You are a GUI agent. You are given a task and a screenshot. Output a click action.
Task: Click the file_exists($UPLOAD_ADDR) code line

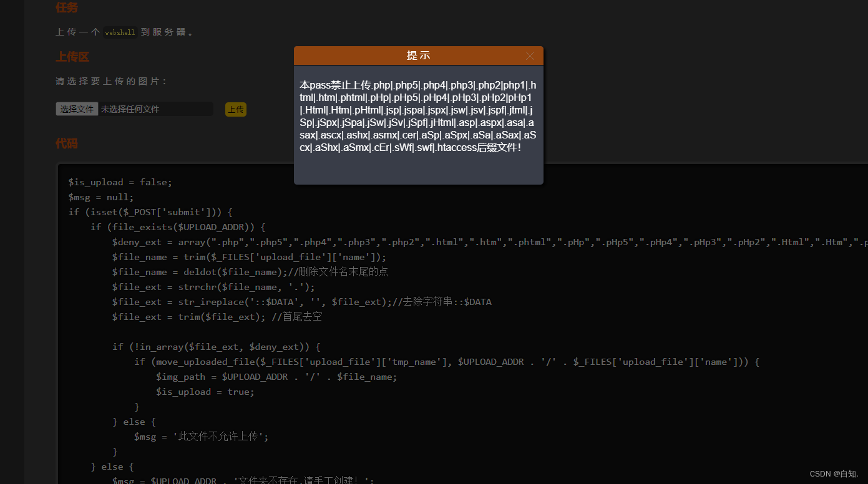pyautogui.click(x=178, y=227)
